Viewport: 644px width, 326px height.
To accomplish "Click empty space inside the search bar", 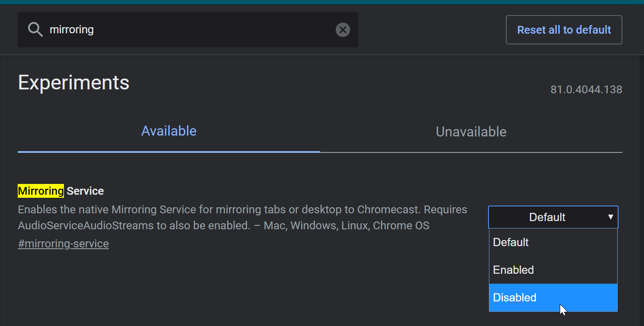I will [216, 30].
